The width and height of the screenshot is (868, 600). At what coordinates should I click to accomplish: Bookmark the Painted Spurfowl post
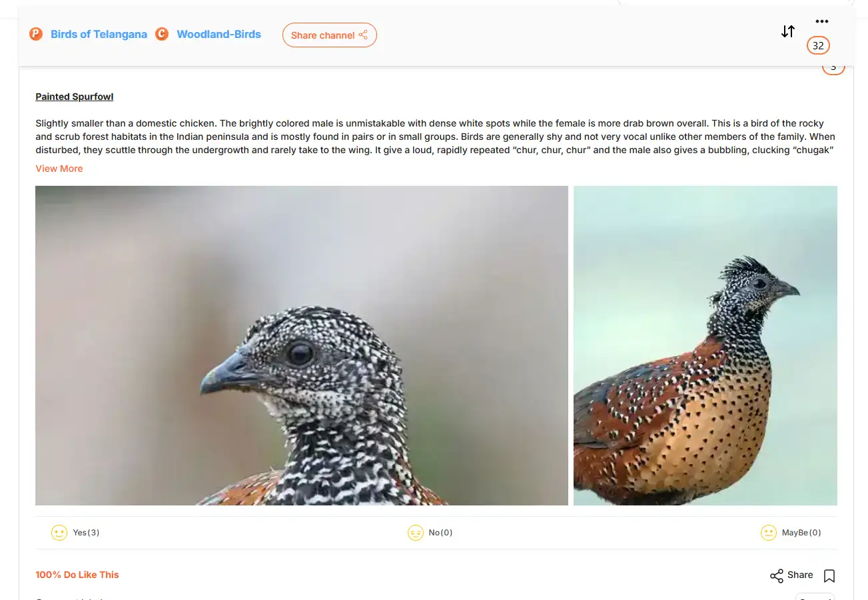829,575
